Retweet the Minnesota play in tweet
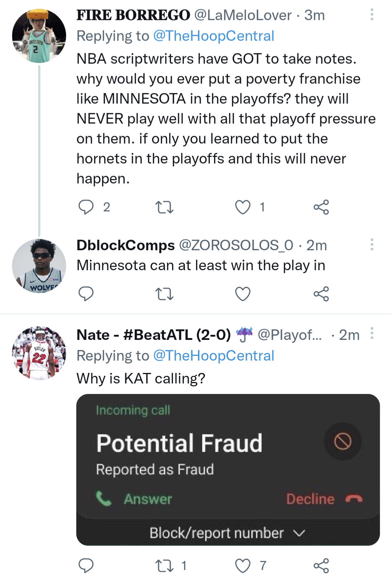Screen dimensions: 392x585 (x=164, y=294)
